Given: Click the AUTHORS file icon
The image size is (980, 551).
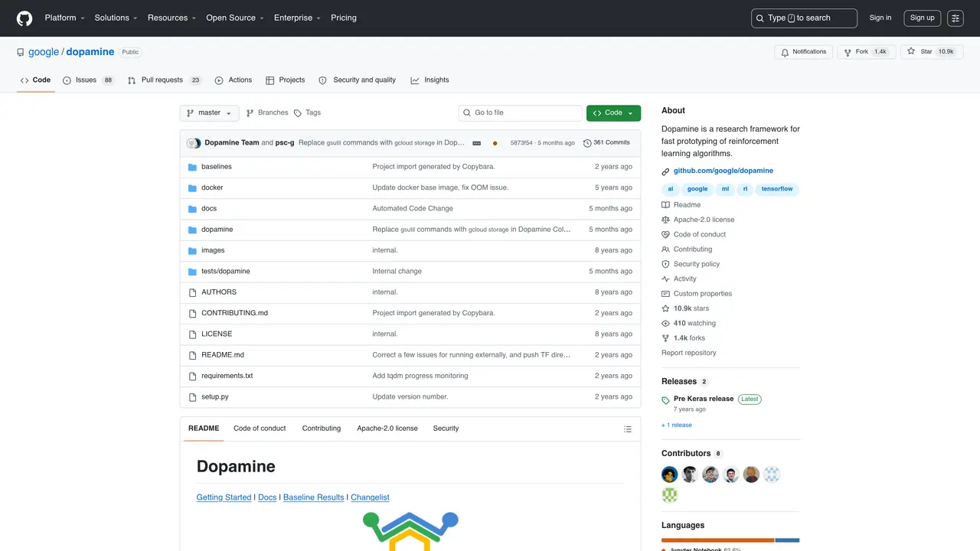Looking at the screenshot, I should click(193, 292).
